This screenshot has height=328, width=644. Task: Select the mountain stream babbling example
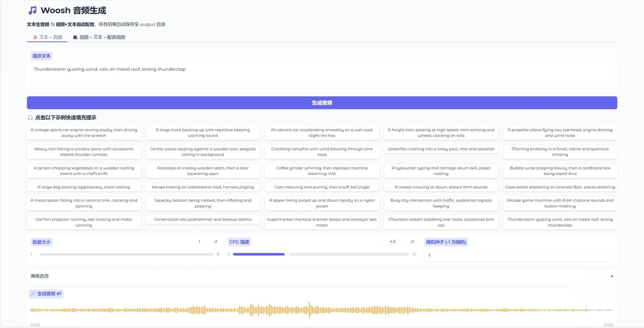coord(441,222)
